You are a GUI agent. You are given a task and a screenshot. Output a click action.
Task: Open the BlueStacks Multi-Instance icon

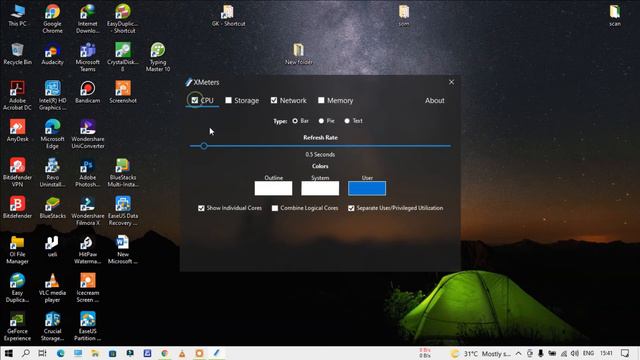click(x=122, y=172)
